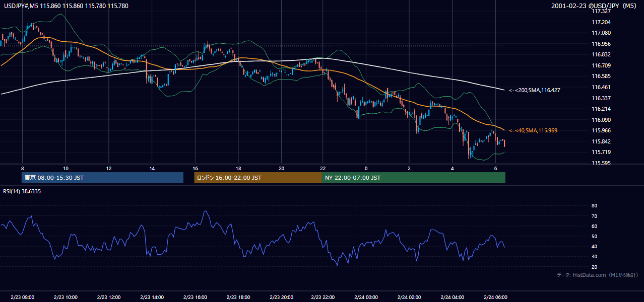Image resolution: width=644 pixels, height=302 pixels.
Task: Click the 115.966 price axis label
Action: coord(601,130)
